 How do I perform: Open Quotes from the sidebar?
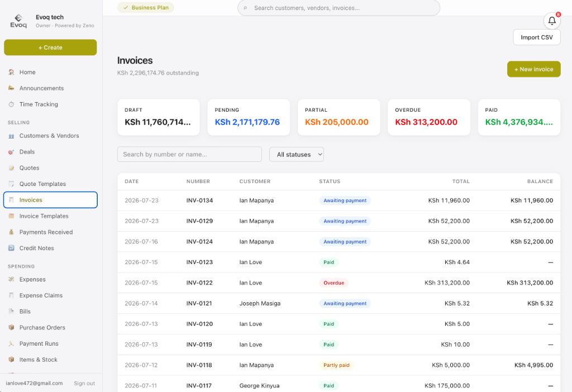coord(50,168)
